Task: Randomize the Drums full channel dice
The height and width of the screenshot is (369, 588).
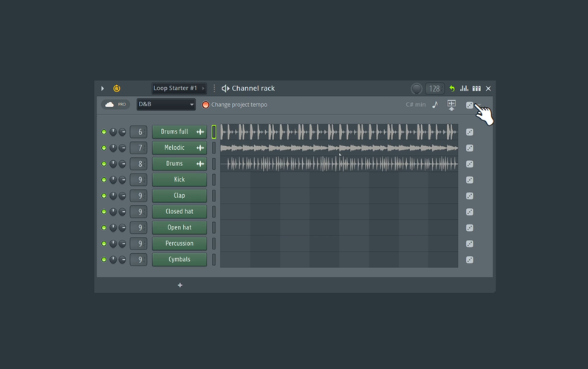Action: coord(470,132)
